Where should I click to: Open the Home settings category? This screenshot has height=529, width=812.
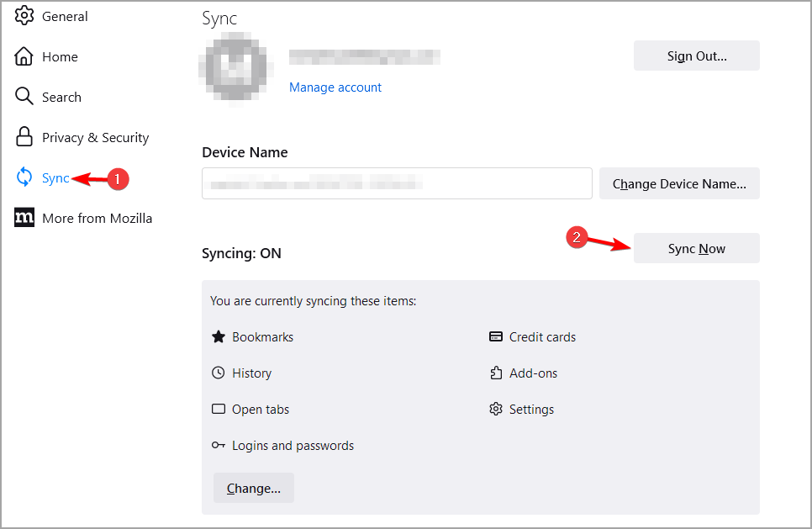60,57
